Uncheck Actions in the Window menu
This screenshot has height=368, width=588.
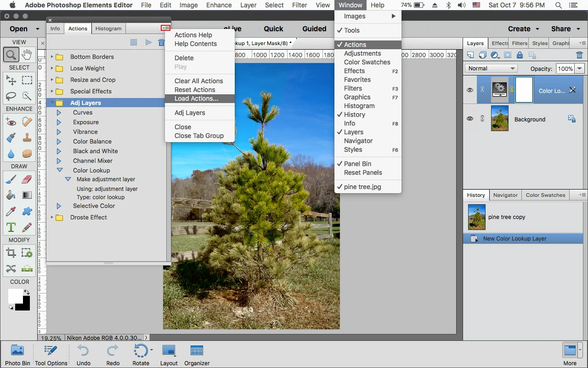pos(368,45)
